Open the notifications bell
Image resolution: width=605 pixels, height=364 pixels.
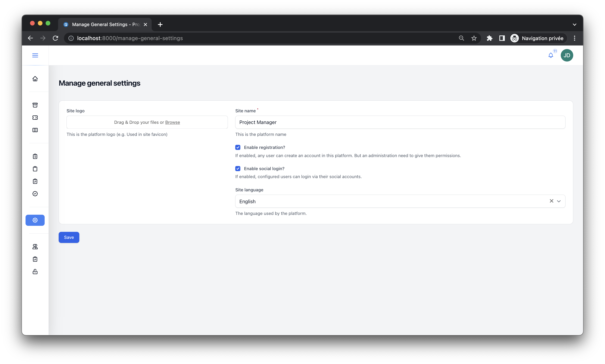coord(551,55)
